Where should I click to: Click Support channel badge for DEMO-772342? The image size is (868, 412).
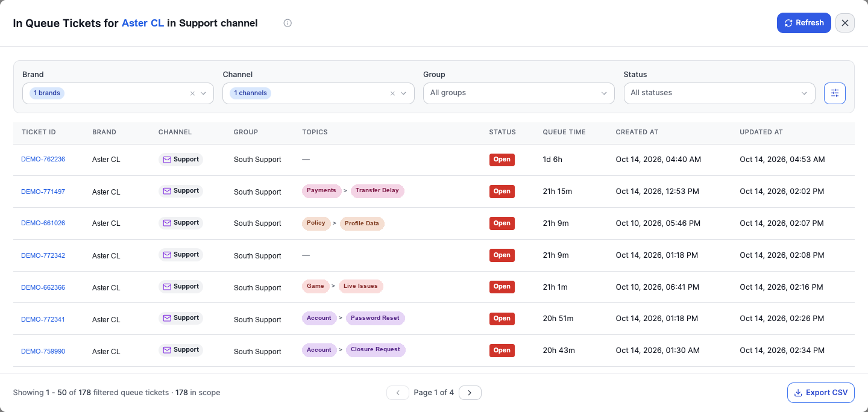(x=181, y=255)
